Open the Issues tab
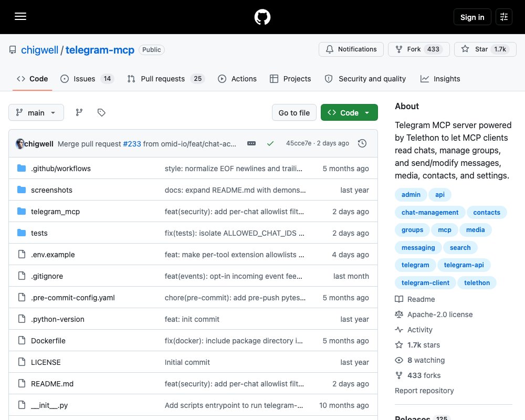The width and height of the screenshot is (525, 420). [87, 79]
